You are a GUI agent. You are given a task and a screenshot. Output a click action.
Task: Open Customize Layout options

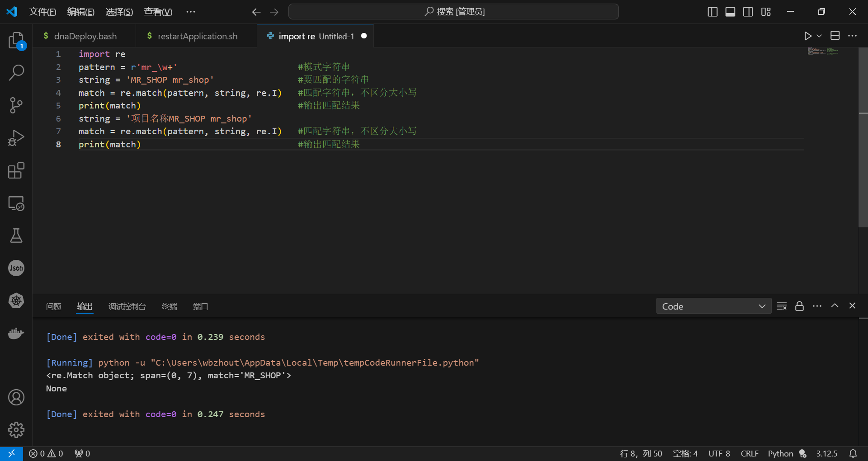coord(766,12)
